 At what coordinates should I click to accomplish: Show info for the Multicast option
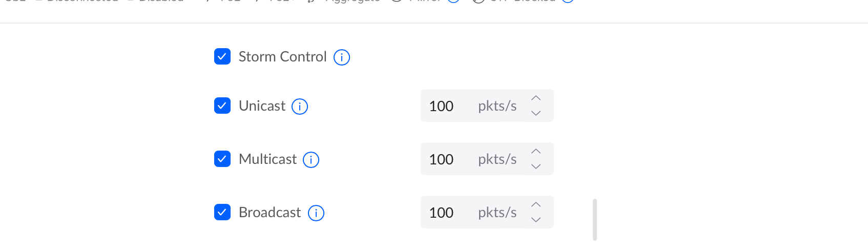coord(311,160)
